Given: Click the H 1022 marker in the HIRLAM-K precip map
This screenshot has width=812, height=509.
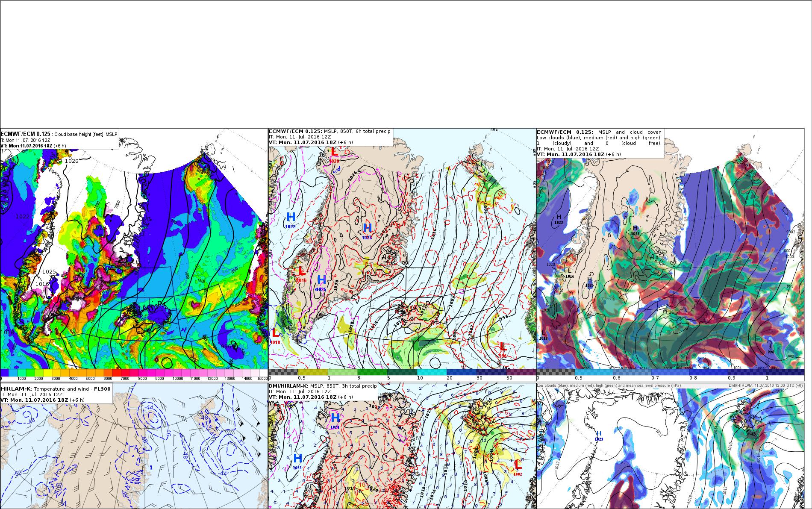Looking at the screenshot, I should (x=297, y=461).
